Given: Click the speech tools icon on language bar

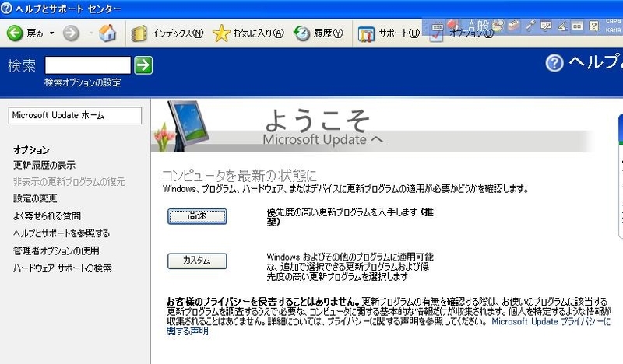Looking at the screenshot, I should click(546, 26).
